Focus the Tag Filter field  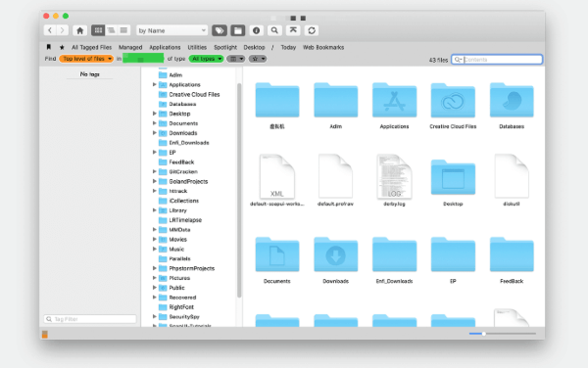tap(90, 319)
